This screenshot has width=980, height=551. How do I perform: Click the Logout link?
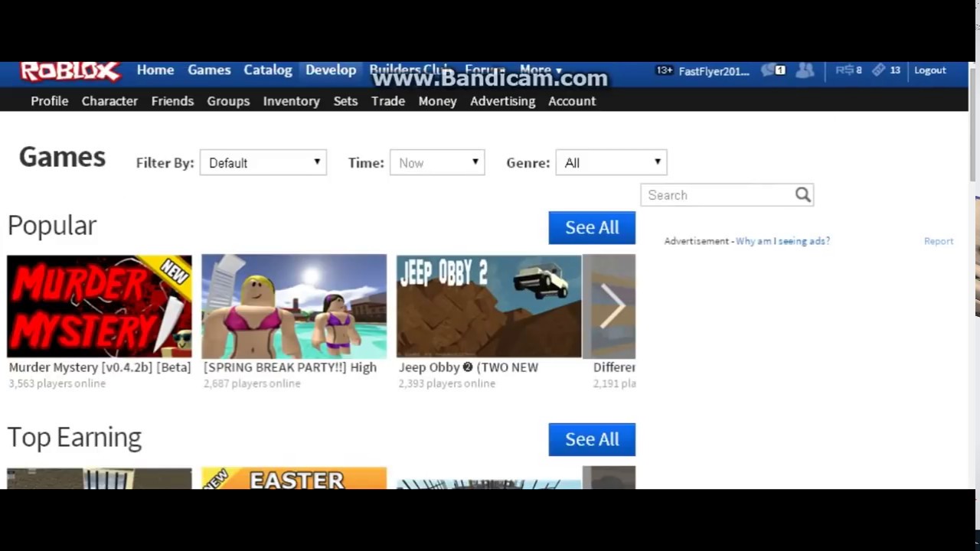point(930,70)
